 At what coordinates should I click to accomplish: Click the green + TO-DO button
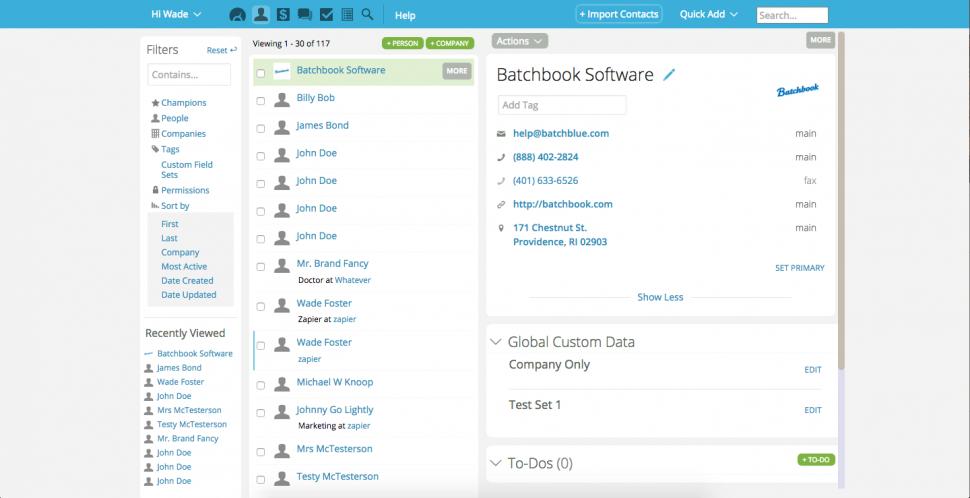pos(817,460)
